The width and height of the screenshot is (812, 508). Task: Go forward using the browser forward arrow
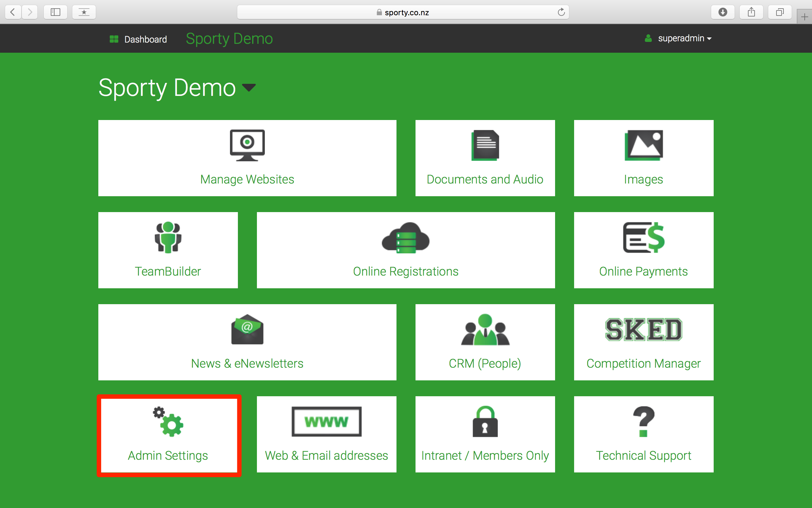(30, 12)
